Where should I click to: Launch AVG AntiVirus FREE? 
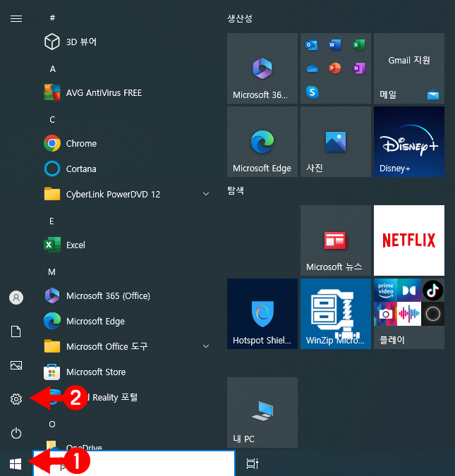coord(93,92)
